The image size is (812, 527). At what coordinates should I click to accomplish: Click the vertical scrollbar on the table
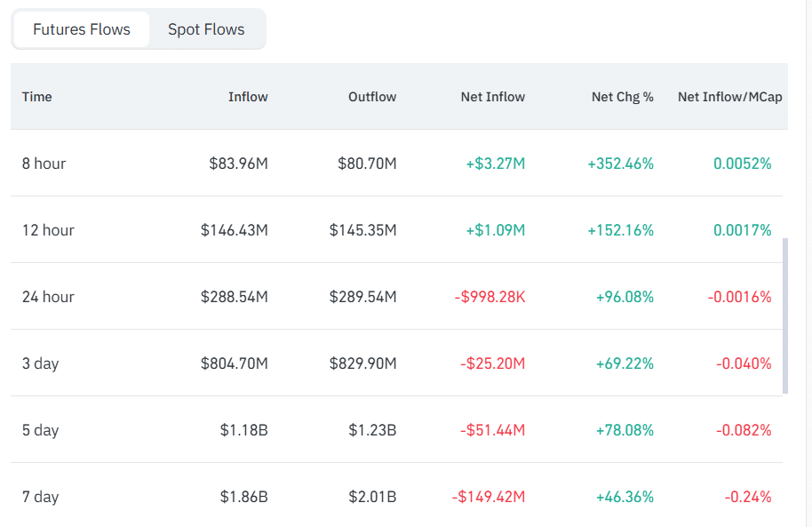[x=785, y=315]
